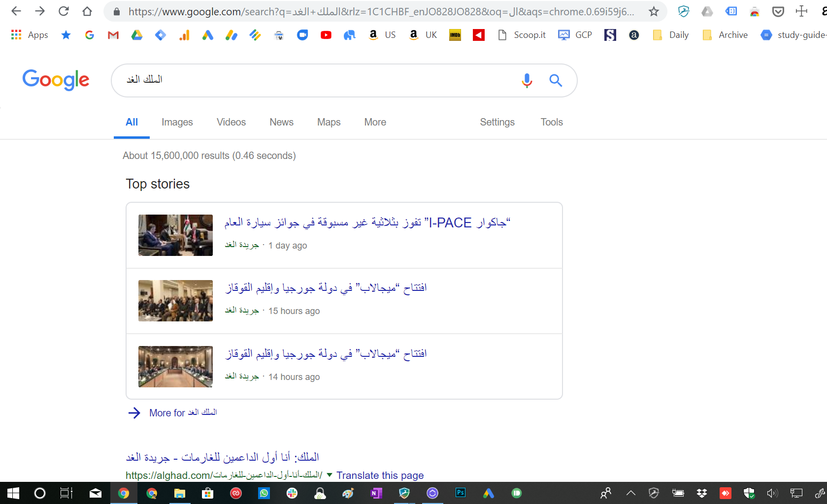827x504 pixels.
Task: Switch to the News tab
Action: pos(281,122)
